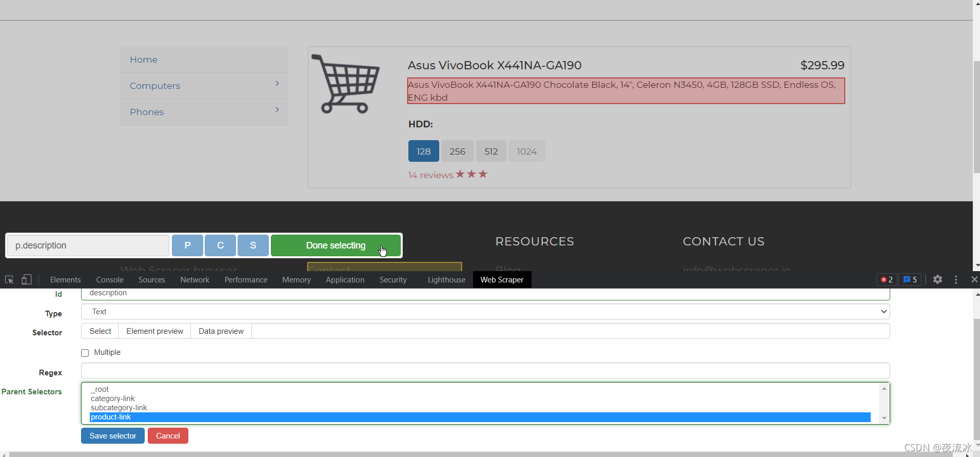Viewport: 980px width, 457px height.
Task: Click the Data preview button
Action: pos(221,331)
